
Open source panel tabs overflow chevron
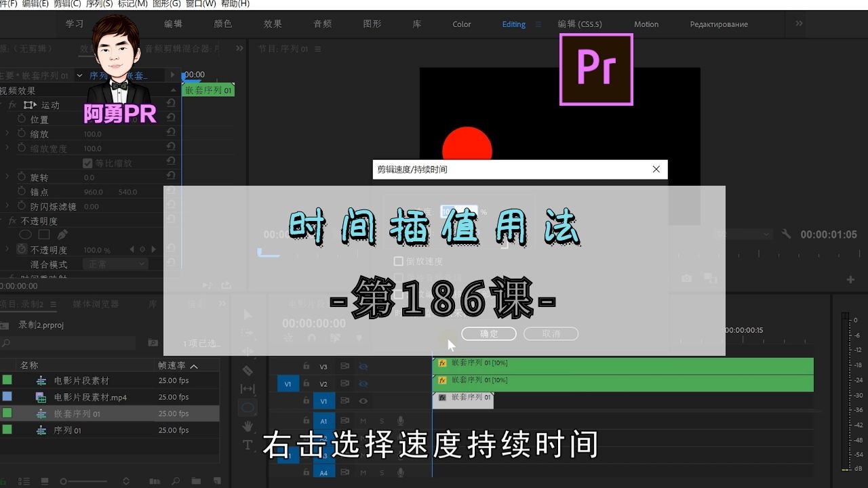coord(239,48)
